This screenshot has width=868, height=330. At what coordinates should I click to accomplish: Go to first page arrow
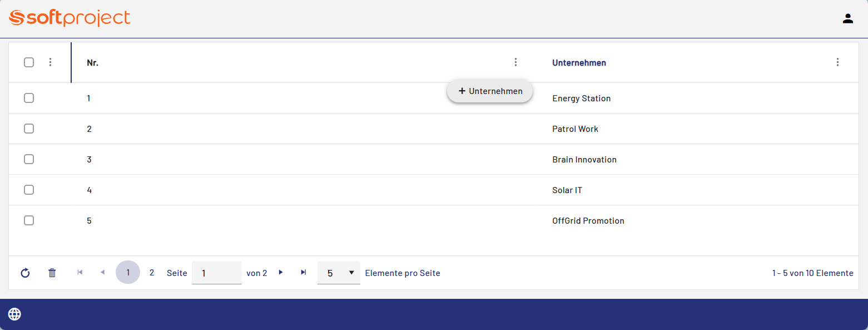(80, 272)
